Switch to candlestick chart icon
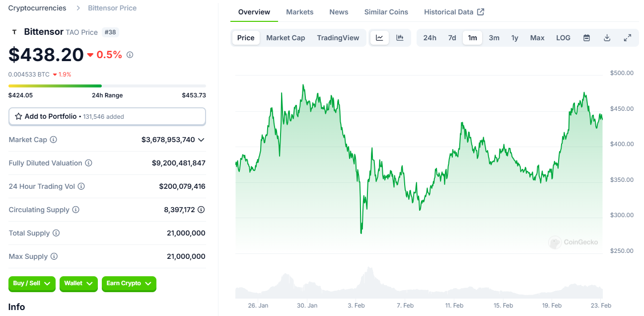Image resolution: width=644 pixels, height=316 pixels. pyautogui.click(x=400, y=38)
